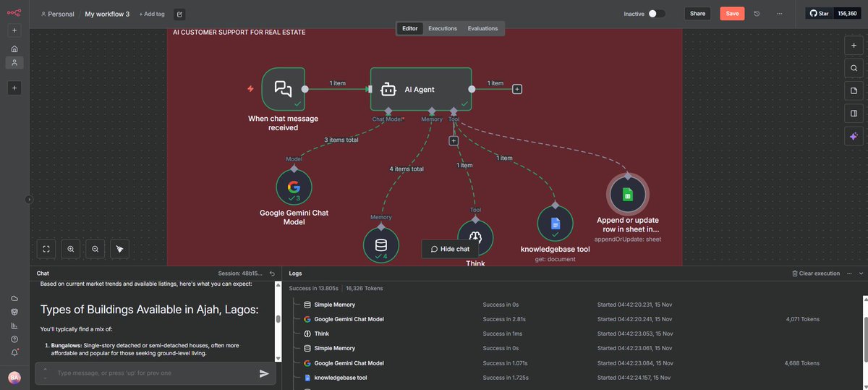Open the AI assistant sparkle button

click(x=854, y=136)
